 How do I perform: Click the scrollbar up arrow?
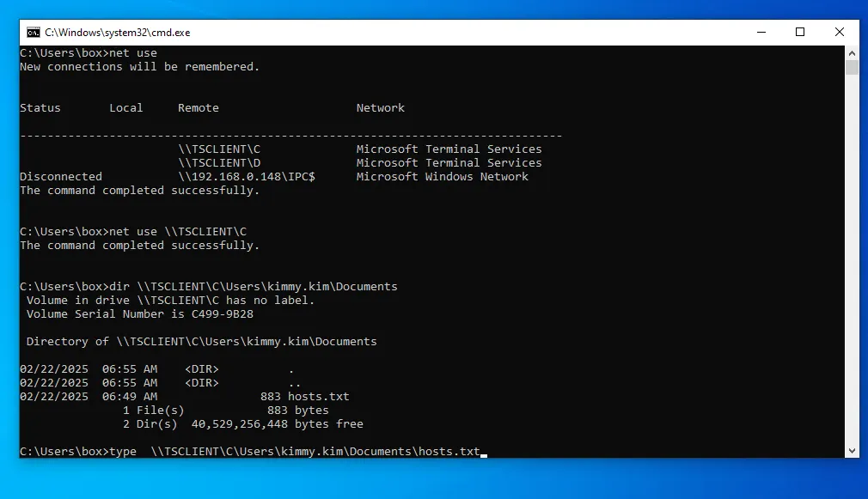click(852, 52)
